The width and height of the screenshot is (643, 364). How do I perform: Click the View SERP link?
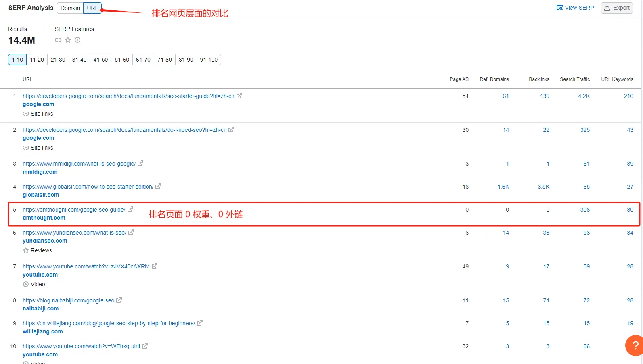point(575,8)
